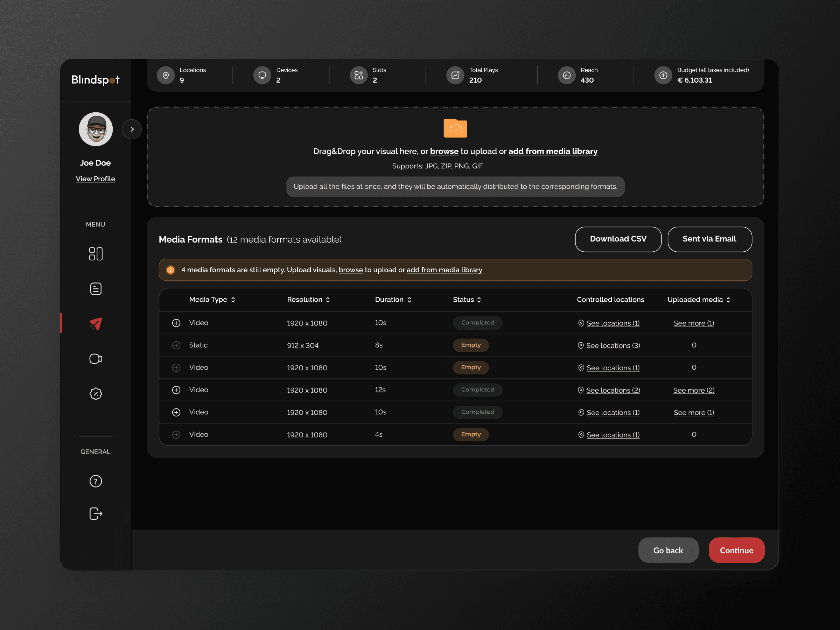Screen dimensions: 840x630
Task: Click the logout icon in sidebar
Action: tap(95, 513)
